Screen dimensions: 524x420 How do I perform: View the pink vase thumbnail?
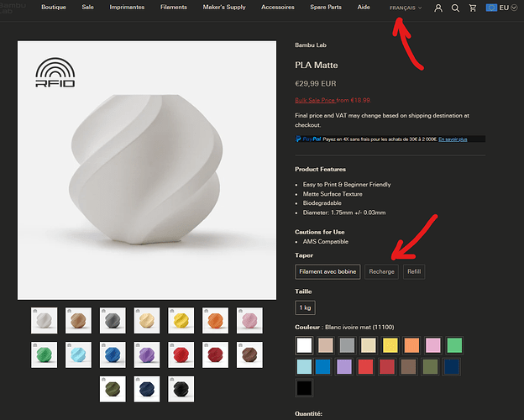[249, 321]
